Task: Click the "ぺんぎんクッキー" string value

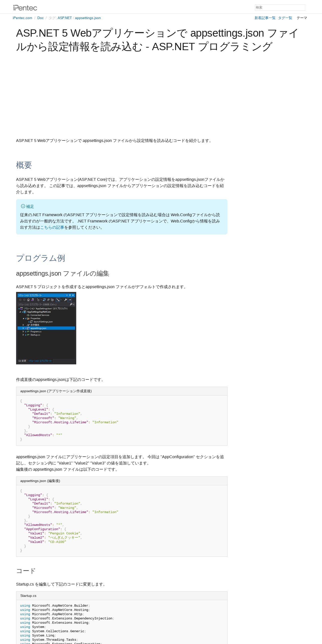Action: [64, 537]
